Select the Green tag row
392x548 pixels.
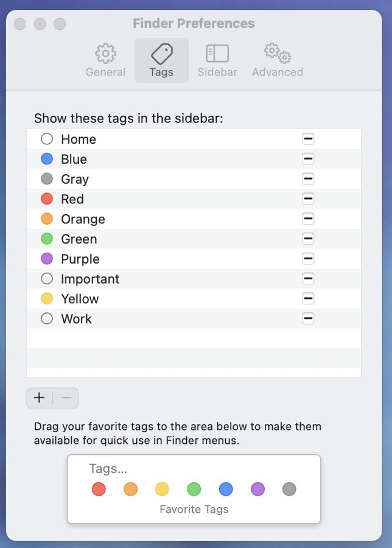(122, 239)
